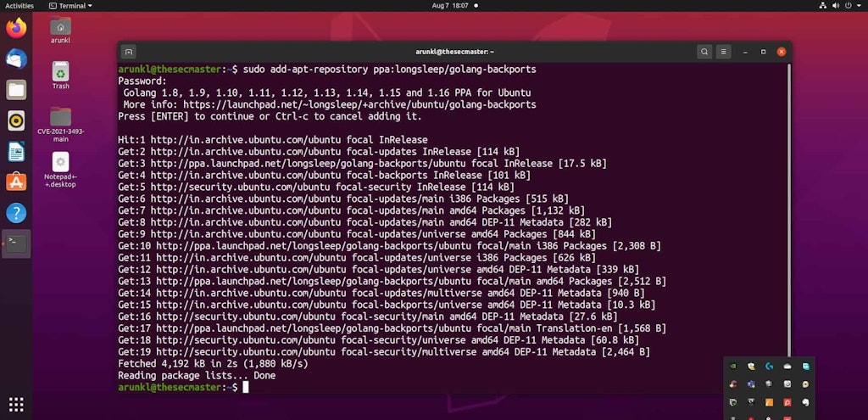Click the 'Golang 1.8, 1.9, 1.10' description line
The height and width of the screenshot is (420, 868).
326,92
